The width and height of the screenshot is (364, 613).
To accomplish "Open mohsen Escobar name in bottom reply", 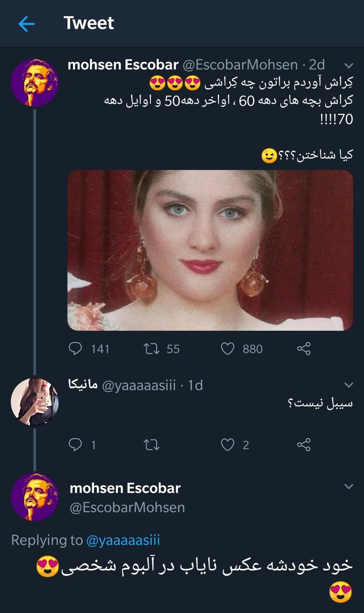I will tap(125, 488).
